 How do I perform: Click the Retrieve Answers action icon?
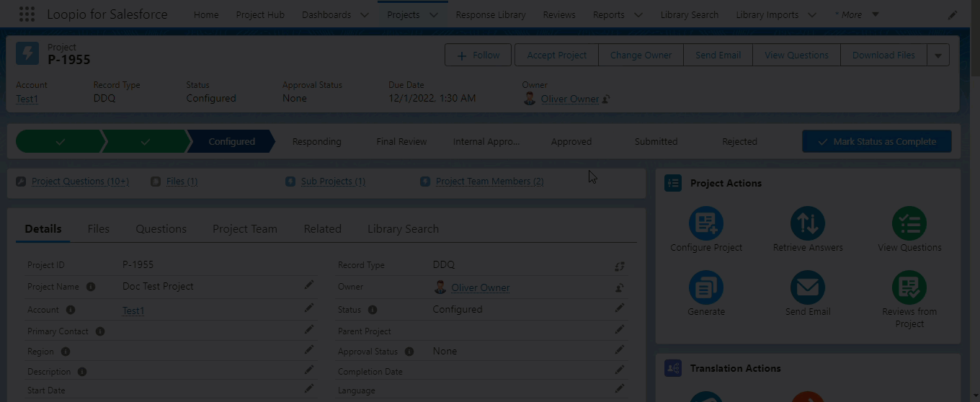808,223
